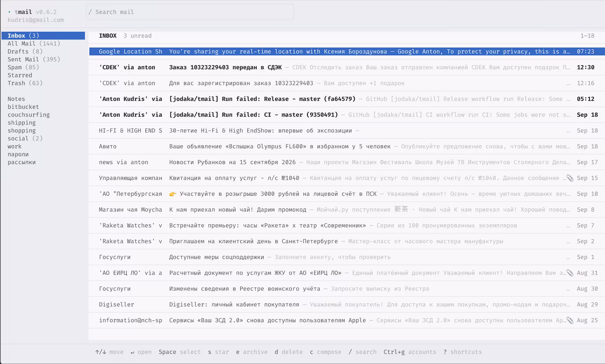Select the shopping label
Image resolution: width=605 pixels, height=364 pixels.
(21, 130)
